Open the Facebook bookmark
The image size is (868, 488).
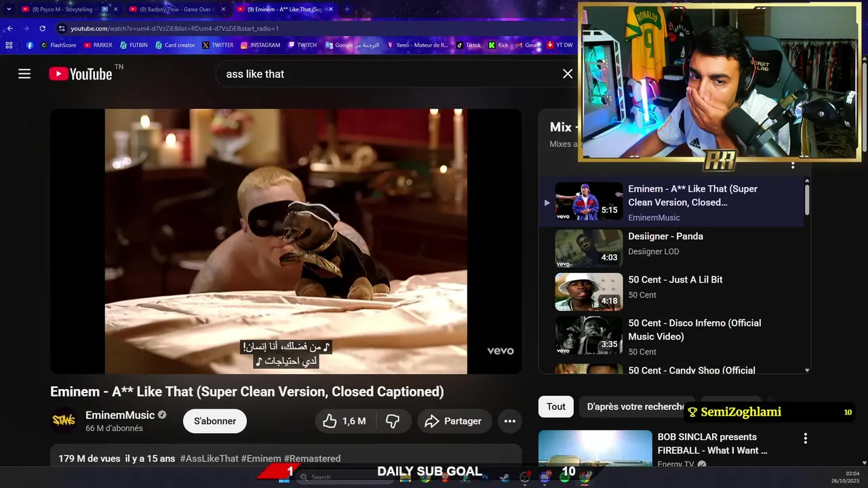click(30, 45)
